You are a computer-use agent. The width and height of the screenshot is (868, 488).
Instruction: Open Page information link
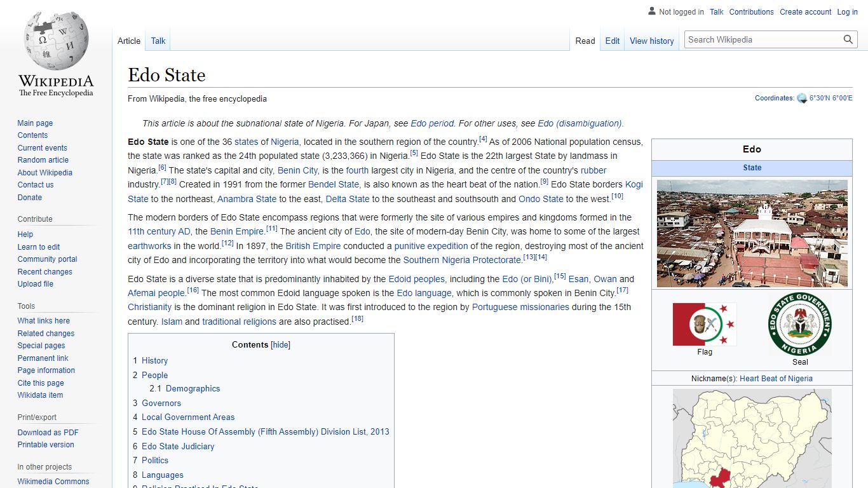pyautogui.click(x=46, y=370)
